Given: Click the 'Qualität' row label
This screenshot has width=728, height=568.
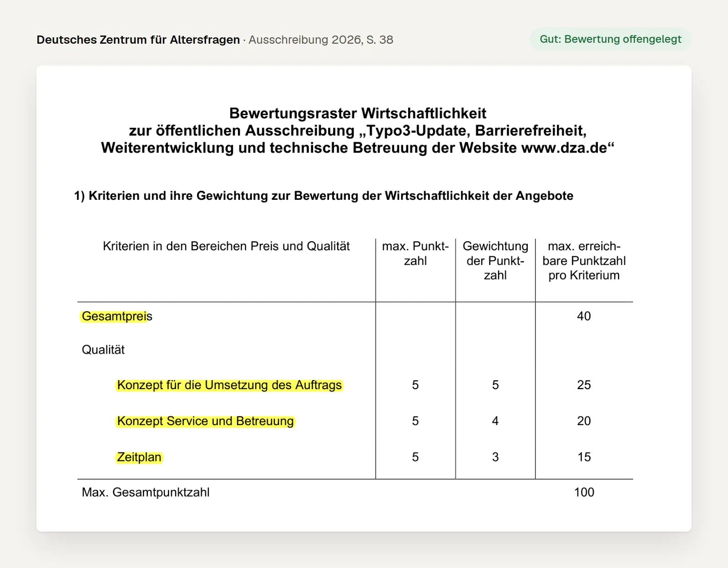Looking at the screenshot, I should pyautogui.click(x=103, y=350).
